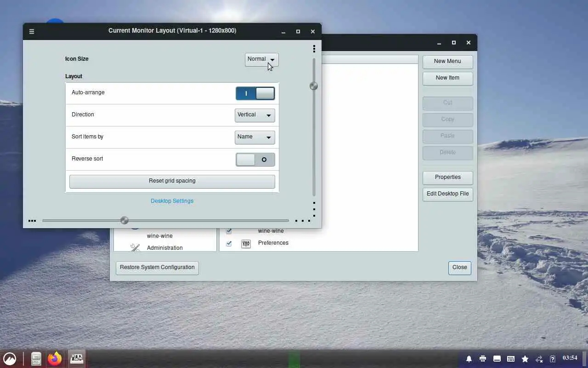Uncheck the Preferences item checkbox
The width and height of the screenshot is (588, 368).
229,243
